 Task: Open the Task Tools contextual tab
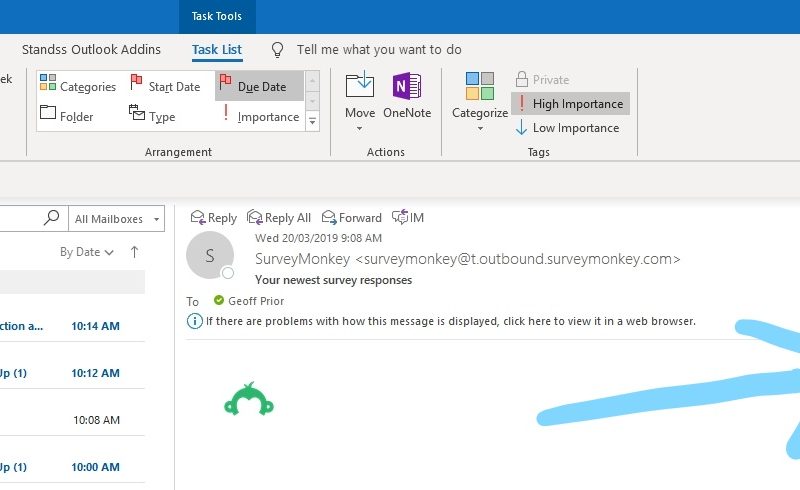click(x=217, y=16)
